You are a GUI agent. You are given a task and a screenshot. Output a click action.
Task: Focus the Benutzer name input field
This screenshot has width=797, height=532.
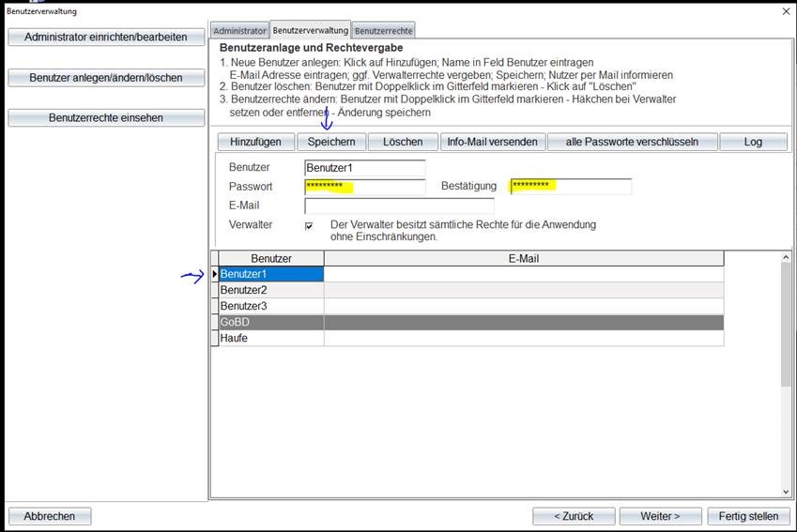pyautogui.click(x=365, y=168)
